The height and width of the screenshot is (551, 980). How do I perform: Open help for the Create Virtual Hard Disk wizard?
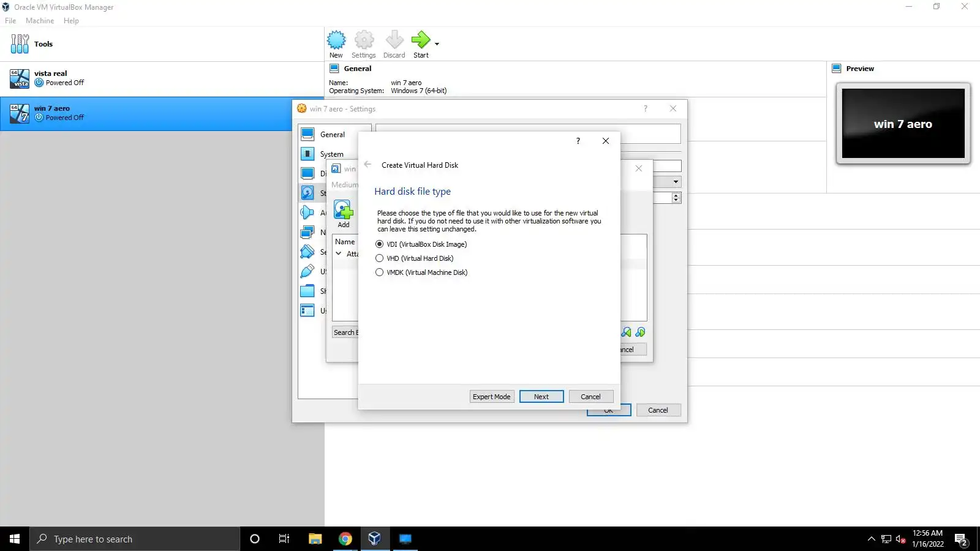tap(578, 141)
